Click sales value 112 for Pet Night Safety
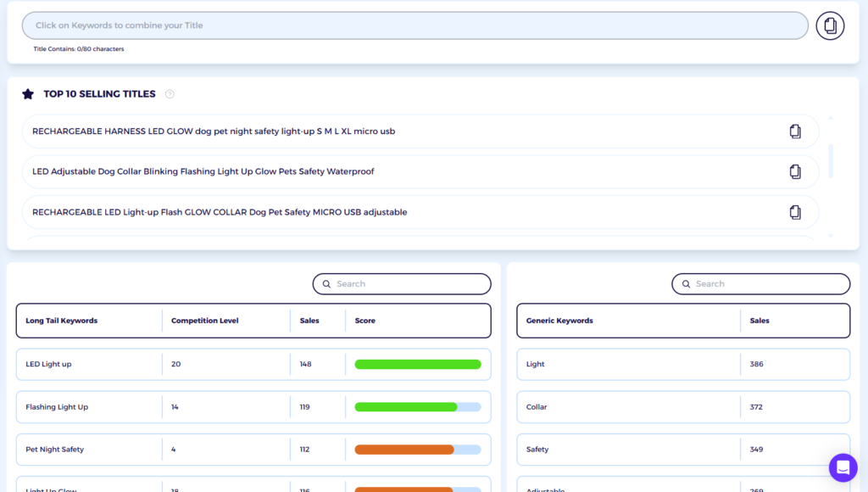Image resolution: width=868 pixels, height=492 pixels. click(x=304, y=450)
